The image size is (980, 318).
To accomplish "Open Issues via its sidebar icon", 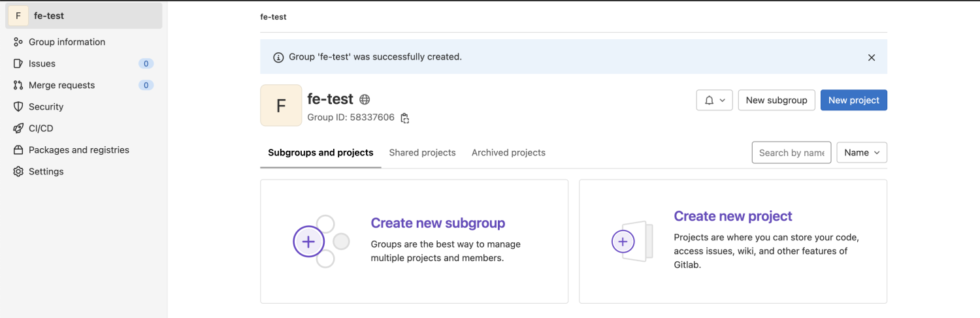I will tap(18, 63).
